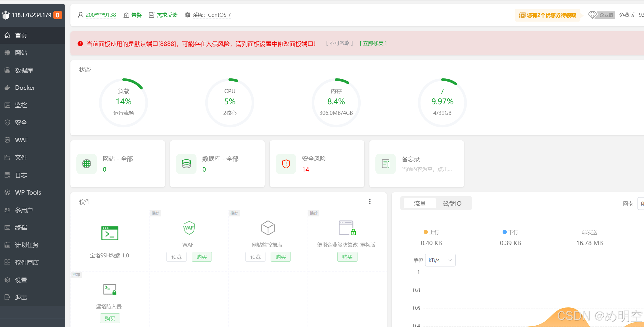The image size is (644, 327).
Task: Click the 备忘录 memo icon
Action: [385, 164]
